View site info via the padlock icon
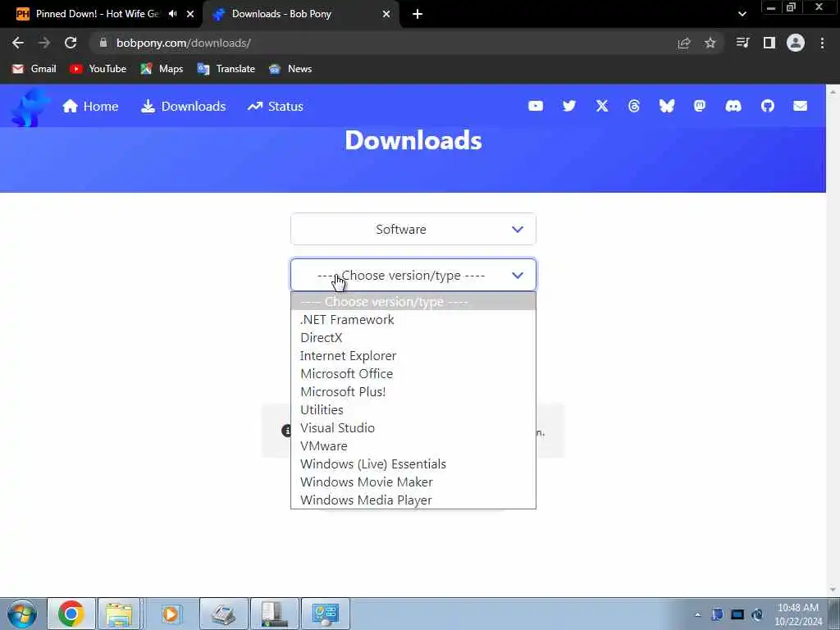This screenshot has width=840, height=630. pos(103,43)
